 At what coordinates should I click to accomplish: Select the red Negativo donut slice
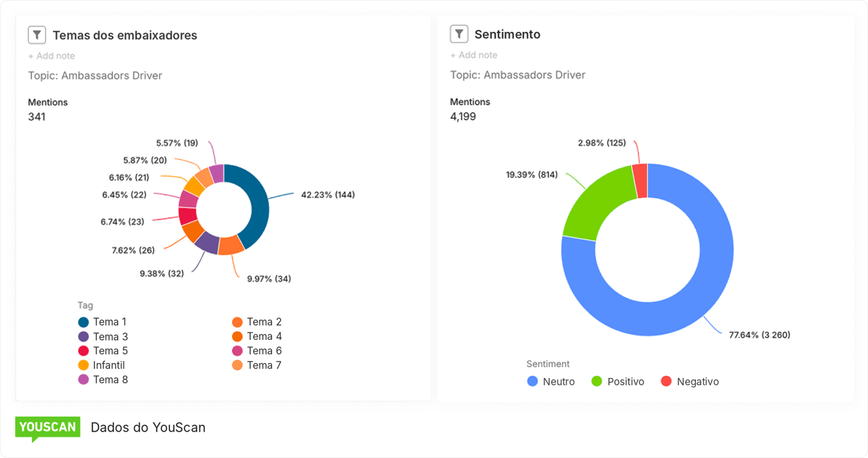(640, 180)
